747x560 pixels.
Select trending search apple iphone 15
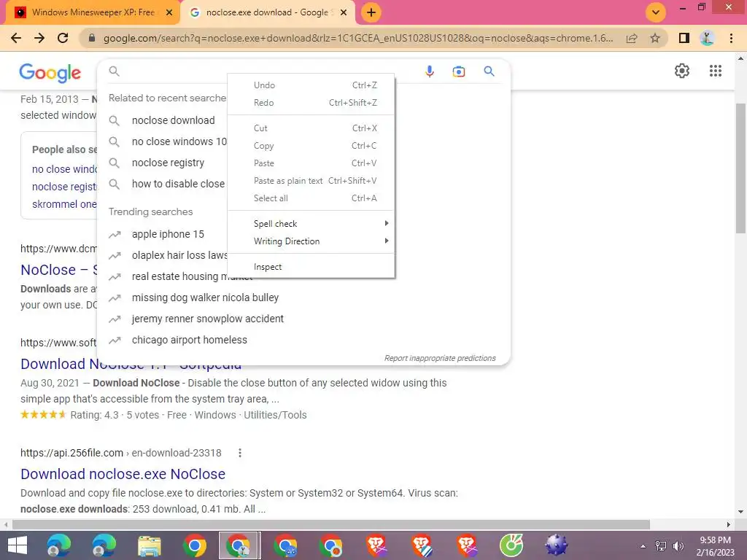point(168,234)
